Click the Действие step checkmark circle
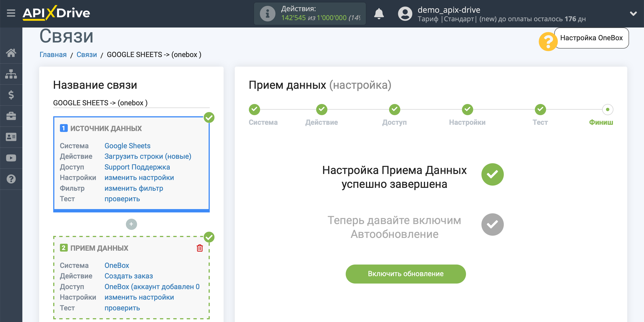 pos(322,110)
